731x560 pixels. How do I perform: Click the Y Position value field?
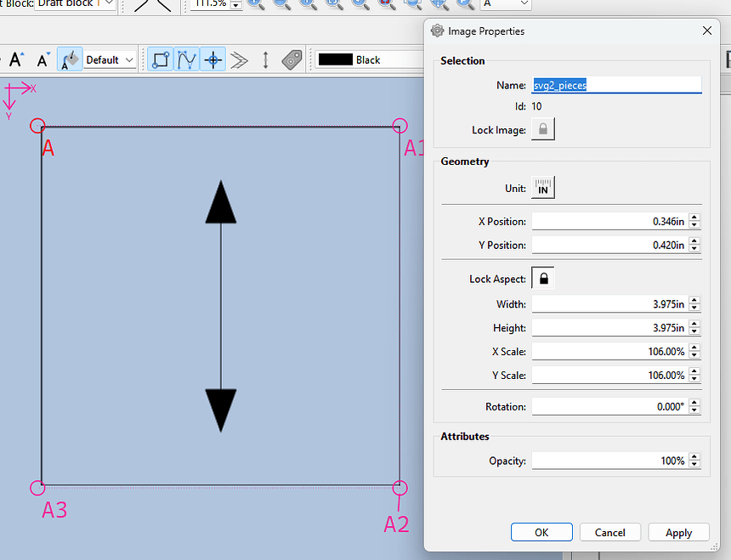(x=610, y=245)
